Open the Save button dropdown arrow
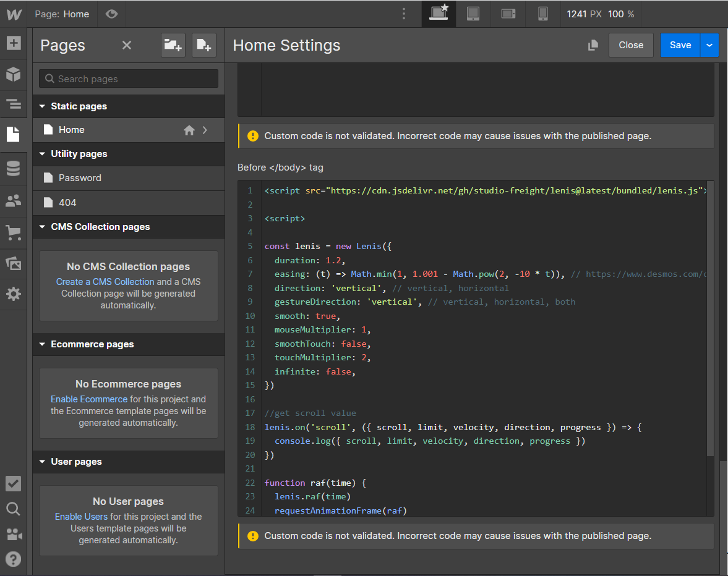 tap(709, 45)
